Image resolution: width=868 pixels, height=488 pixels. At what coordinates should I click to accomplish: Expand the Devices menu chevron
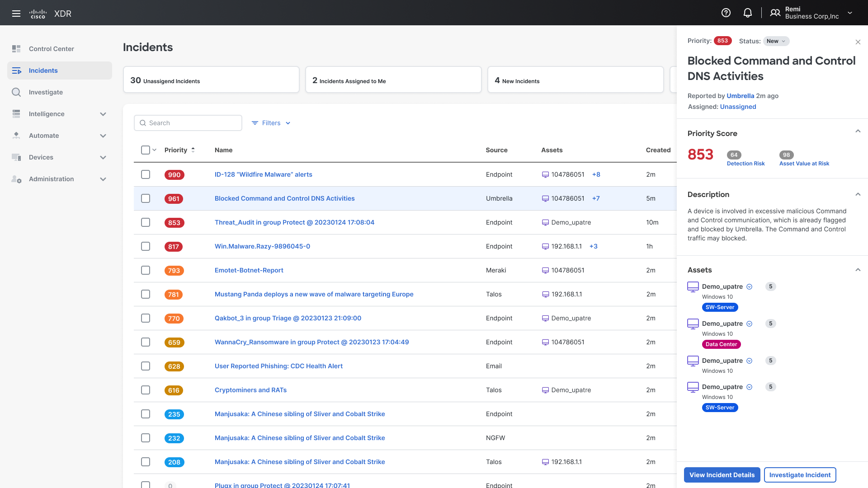(103, 157)
